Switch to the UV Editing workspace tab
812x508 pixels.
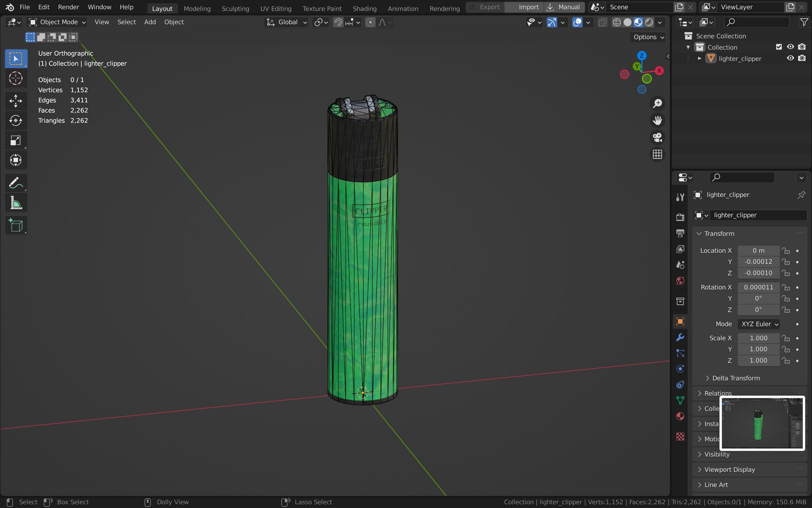pyautogui.click(x=276, y=8)
